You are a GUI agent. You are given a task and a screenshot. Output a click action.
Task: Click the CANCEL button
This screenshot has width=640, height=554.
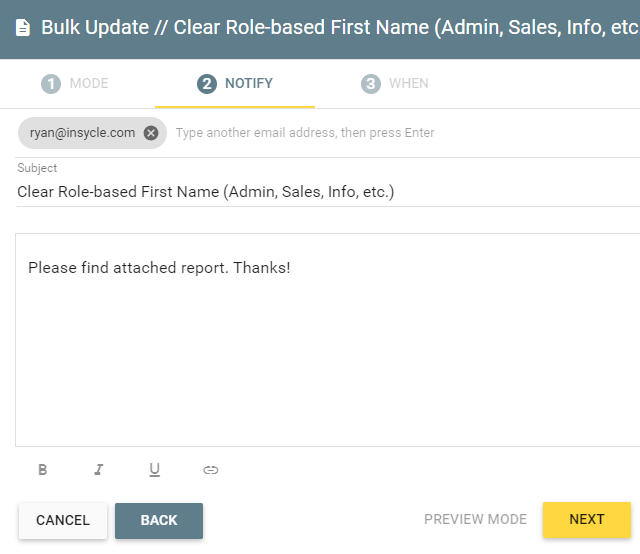(x=63, y=521)
